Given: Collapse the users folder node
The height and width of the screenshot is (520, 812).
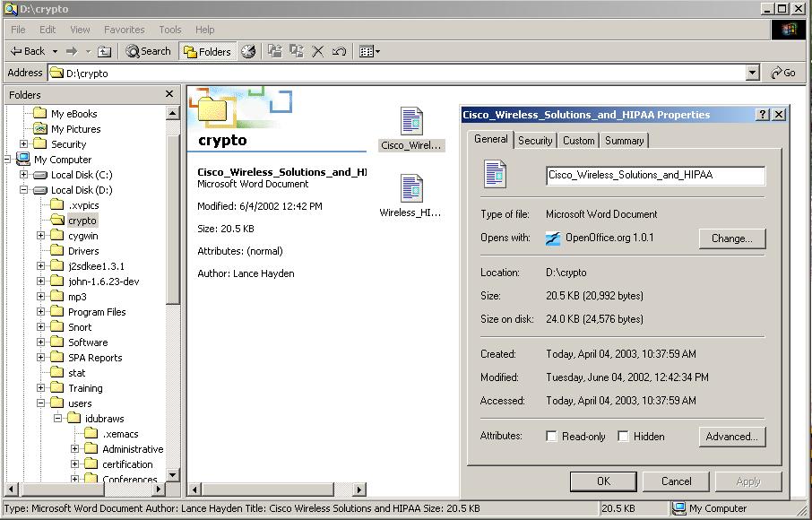Looking at the screenshot, I should tap(40, 403).
